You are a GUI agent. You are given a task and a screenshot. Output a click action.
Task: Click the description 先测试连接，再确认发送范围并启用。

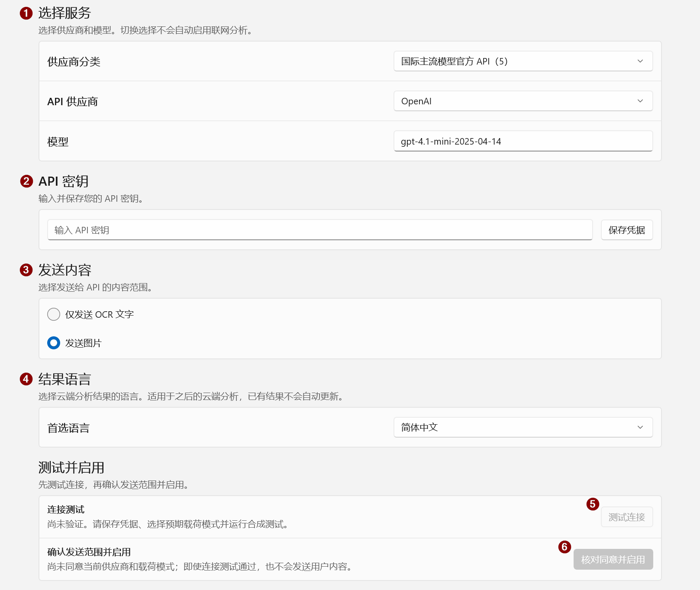click(x=113, y=485)
